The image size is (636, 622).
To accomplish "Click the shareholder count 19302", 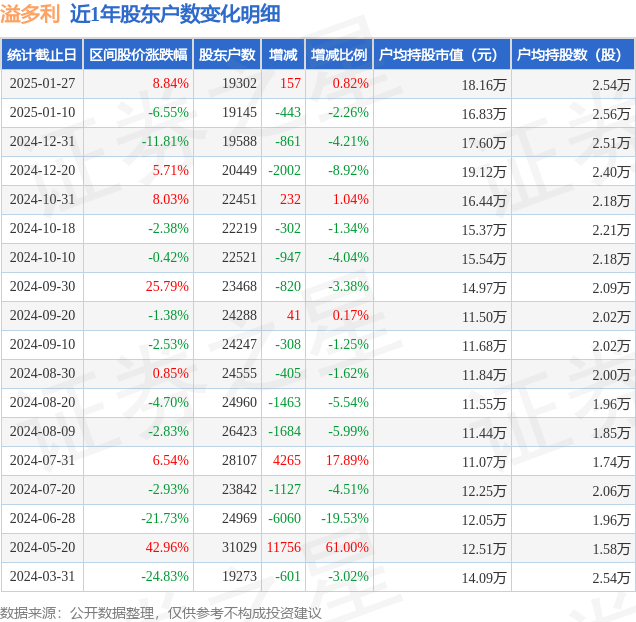I will [239, 84].
